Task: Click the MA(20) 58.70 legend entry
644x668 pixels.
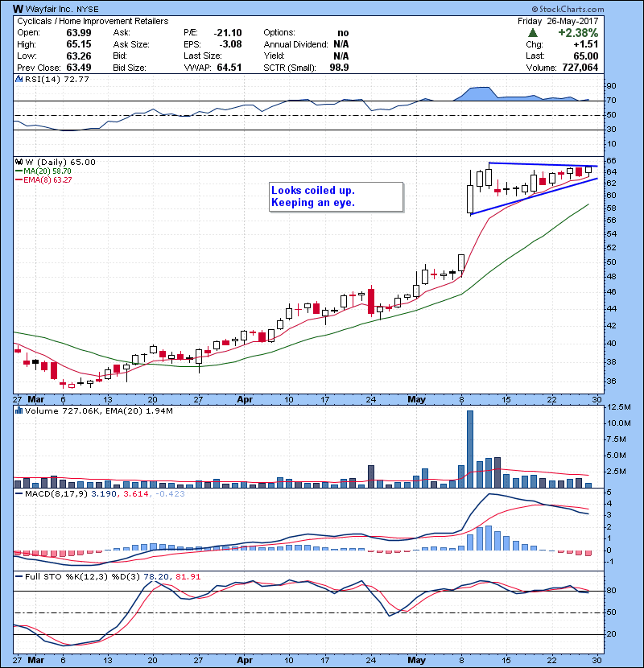Action: tap(43, 171)
